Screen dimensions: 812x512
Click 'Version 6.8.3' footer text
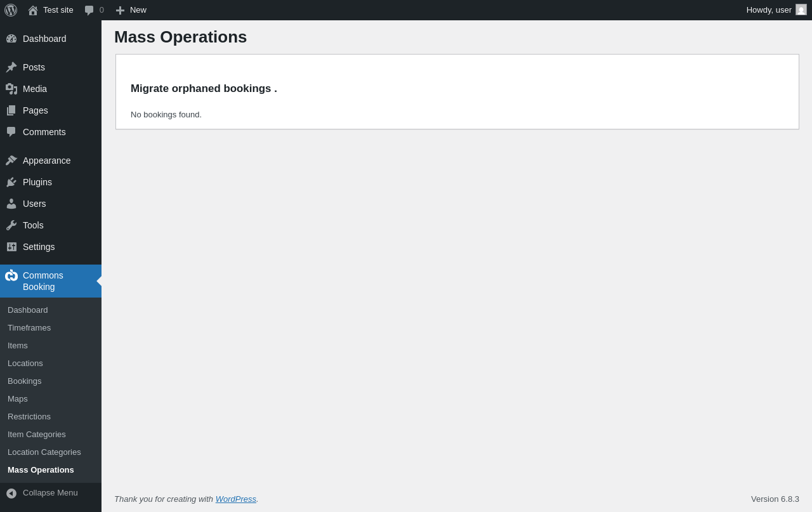(775, 499)
